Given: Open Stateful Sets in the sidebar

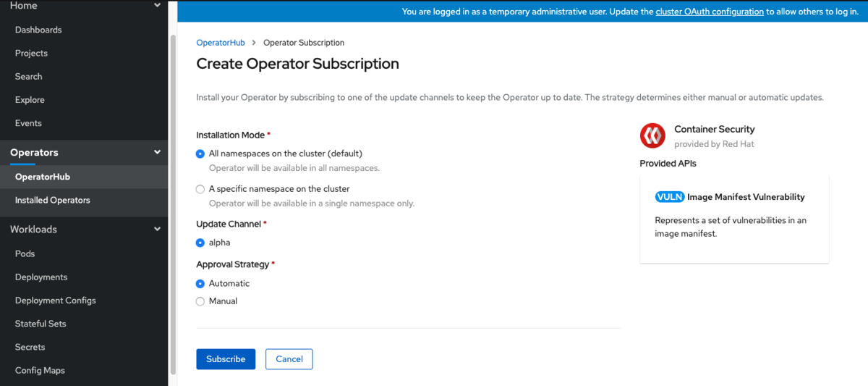Looking at the screenshot, I should 41,324.
